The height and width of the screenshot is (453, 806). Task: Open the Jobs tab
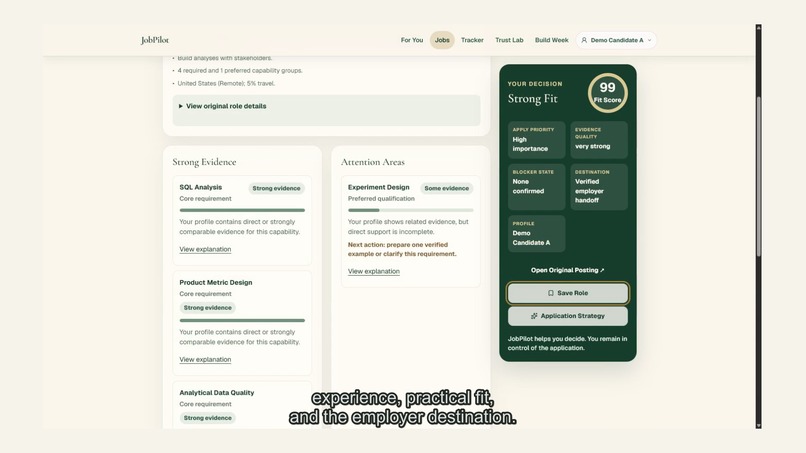pos(442,40)
